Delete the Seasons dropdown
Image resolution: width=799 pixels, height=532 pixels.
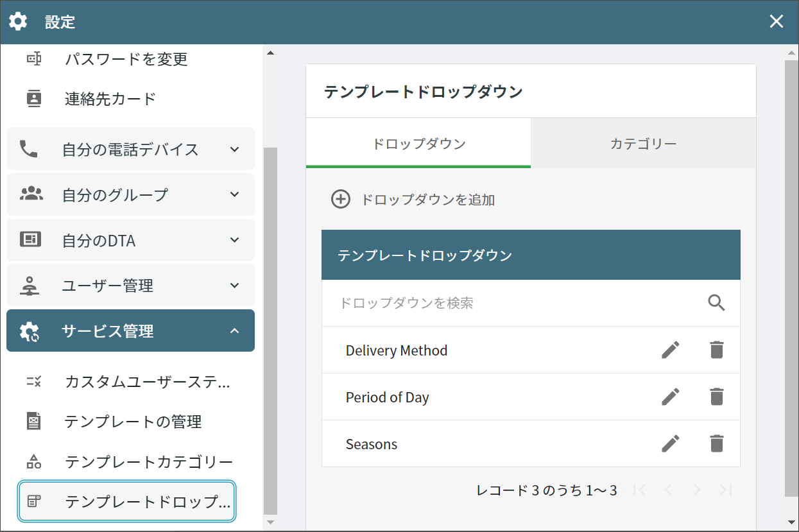tap(717, 444)
